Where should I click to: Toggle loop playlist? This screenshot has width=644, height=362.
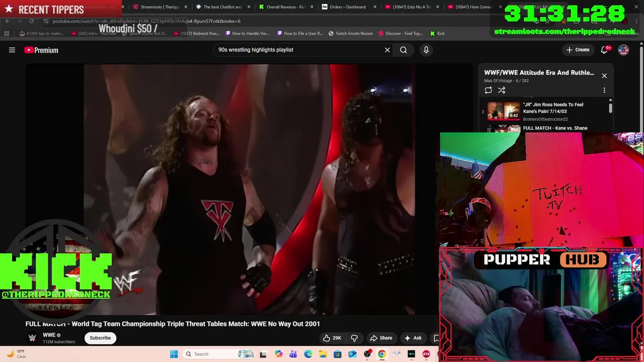(488, 90)
